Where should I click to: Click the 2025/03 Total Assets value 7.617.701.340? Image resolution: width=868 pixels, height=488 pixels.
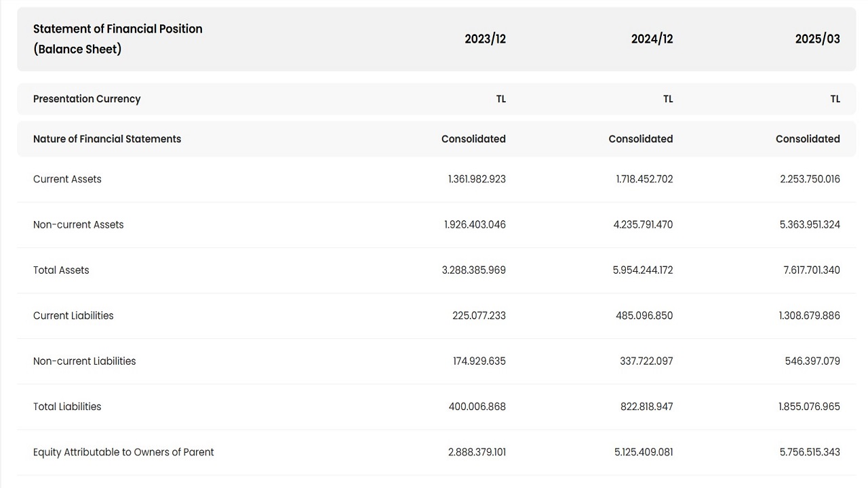pos(811,270)
